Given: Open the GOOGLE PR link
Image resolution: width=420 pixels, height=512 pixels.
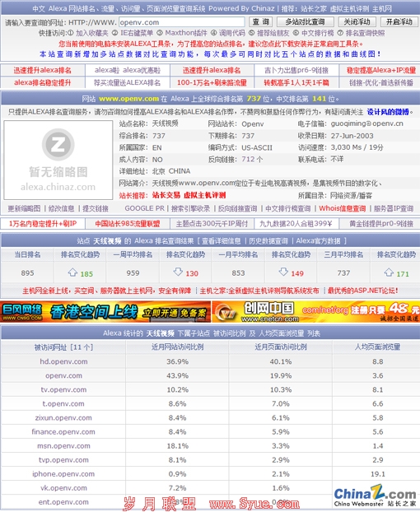Looking at the screenshot, I should [144, 208].
